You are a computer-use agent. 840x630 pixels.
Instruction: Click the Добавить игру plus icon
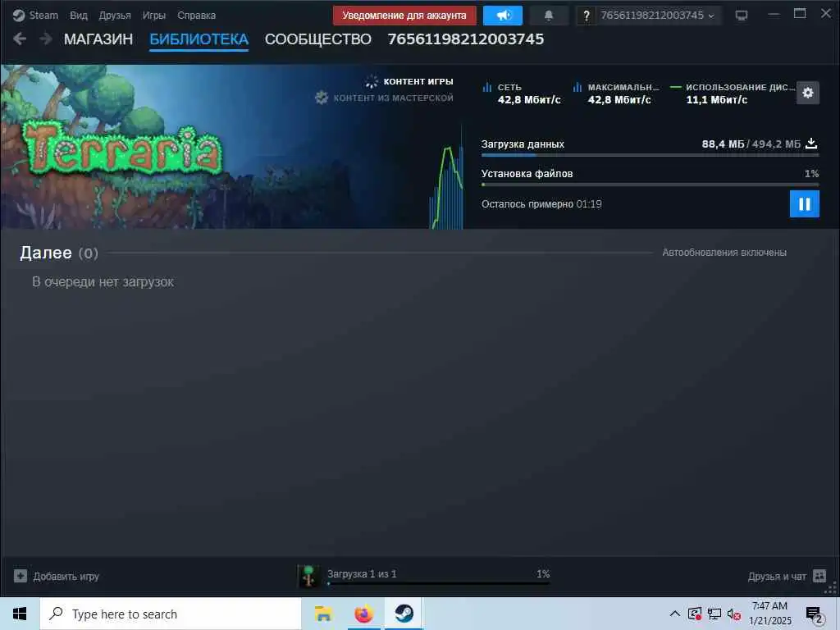21,577
